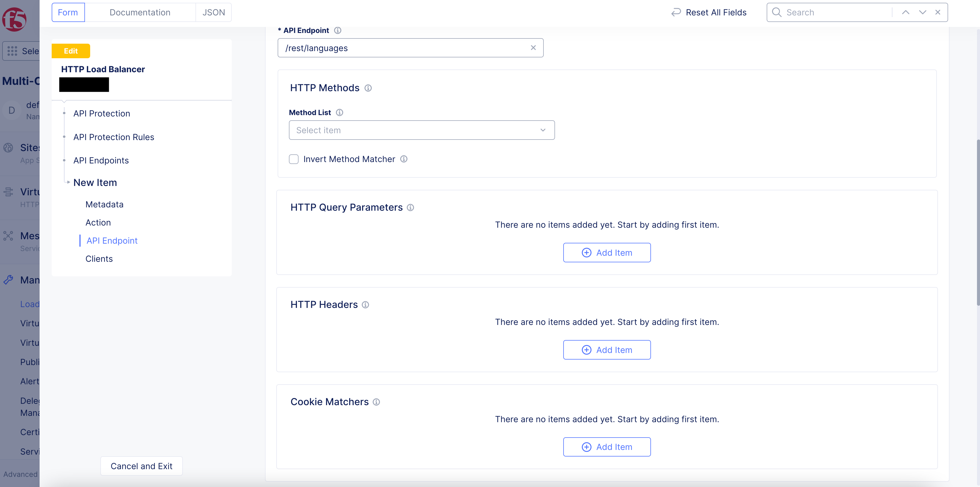Click info icon beside Cookie Matchers

tap(376, 402)
